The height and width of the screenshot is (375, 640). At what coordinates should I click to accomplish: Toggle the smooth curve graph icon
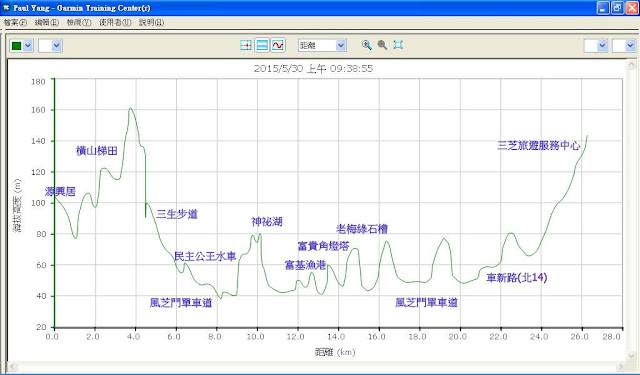[278, 45]
